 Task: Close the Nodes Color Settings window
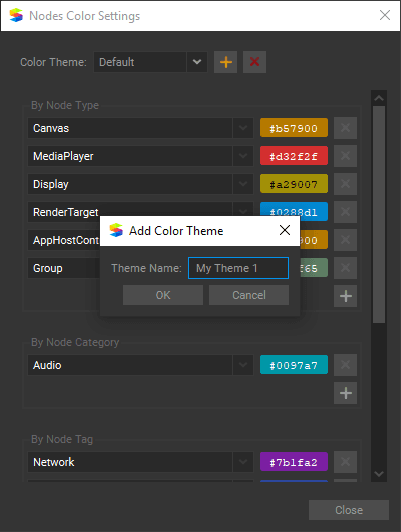(385, 15)
